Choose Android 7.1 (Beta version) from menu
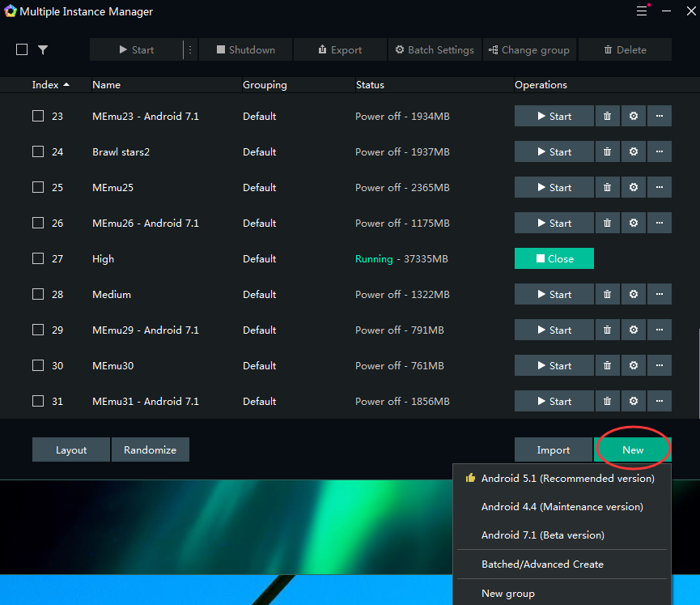700x605 pixels. tap(542, 535)
